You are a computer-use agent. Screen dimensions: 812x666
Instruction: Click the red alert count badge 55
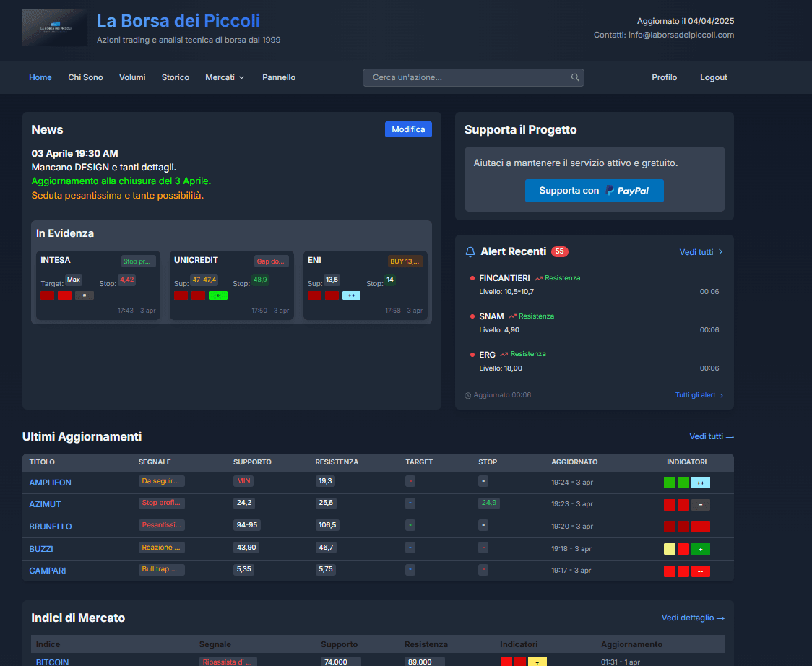click(x=560, y=251)
